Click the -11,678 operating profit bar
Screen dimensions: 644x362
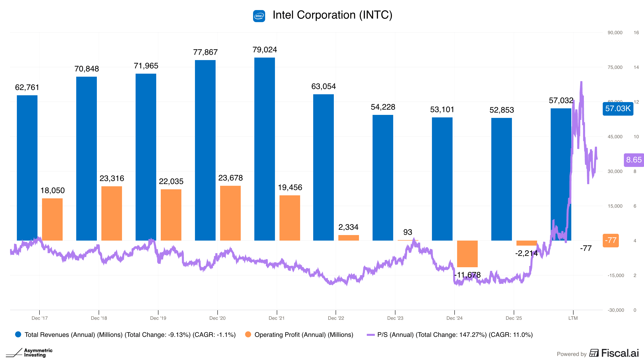pyautogui.click(x=467, y=254)
